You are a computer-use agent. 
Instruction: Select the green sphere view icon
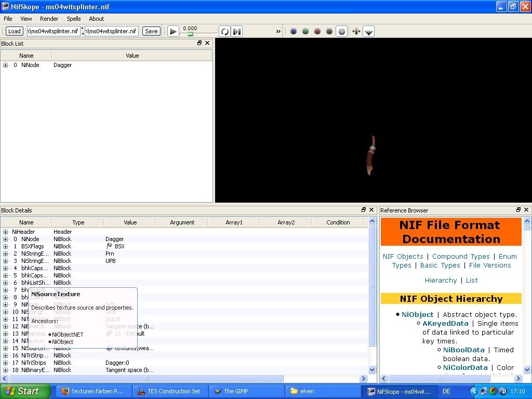[x=305, y=31]
